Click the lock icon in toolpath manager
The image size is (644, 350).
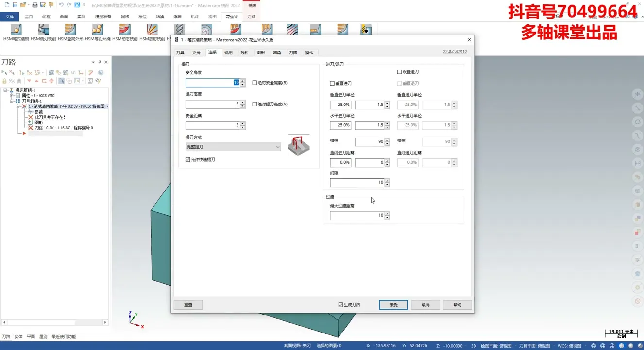pos(4,81)
